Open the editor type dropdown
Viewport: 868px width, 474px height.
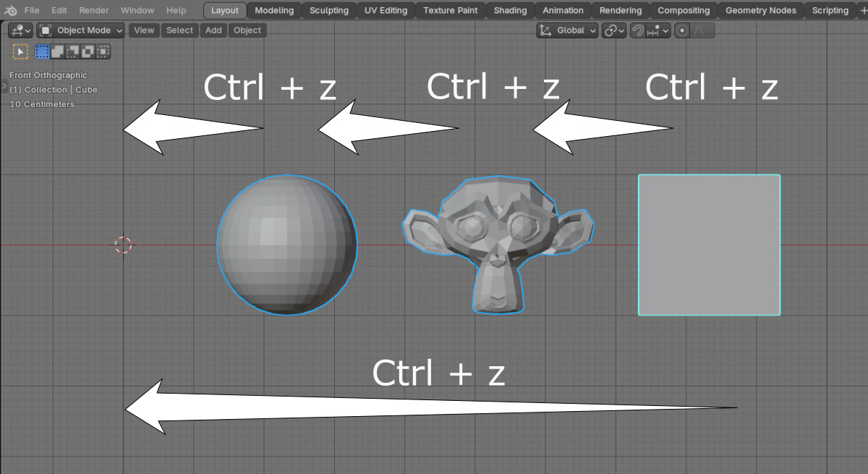click(20, 30)
